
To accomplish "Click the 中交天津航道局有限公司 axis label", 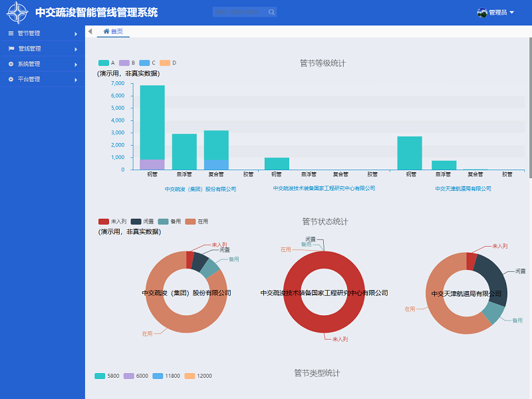I will 463,189.
